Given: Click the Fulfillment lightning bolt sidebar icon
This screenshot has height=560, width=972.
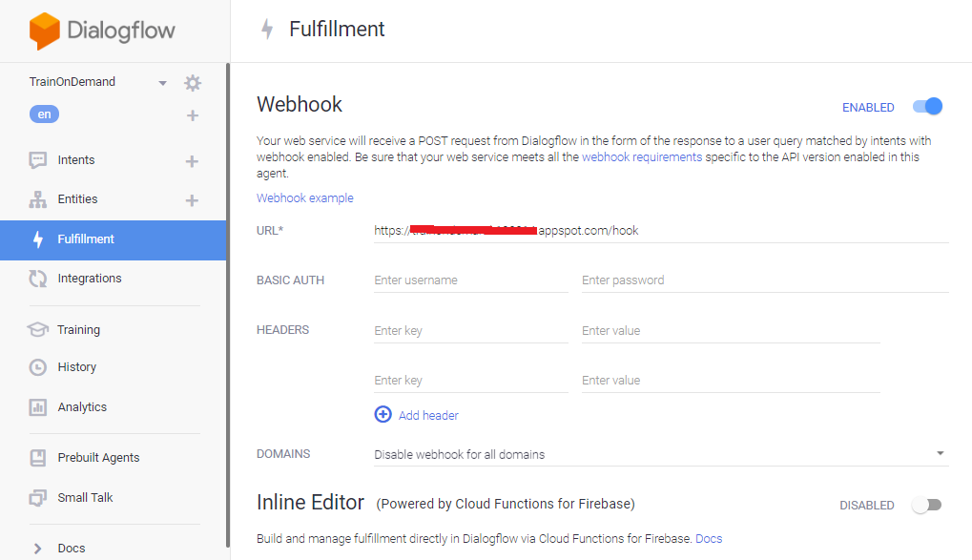Looking at the screenshot, I should click(38, 239).
